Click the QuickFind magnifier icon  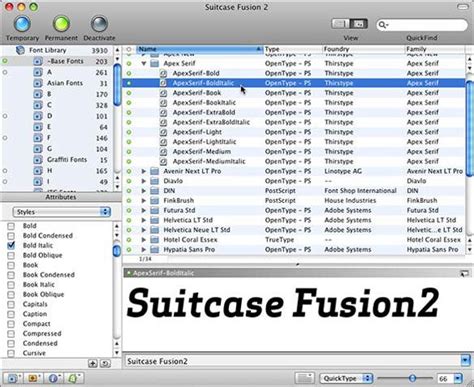(383, 25)
